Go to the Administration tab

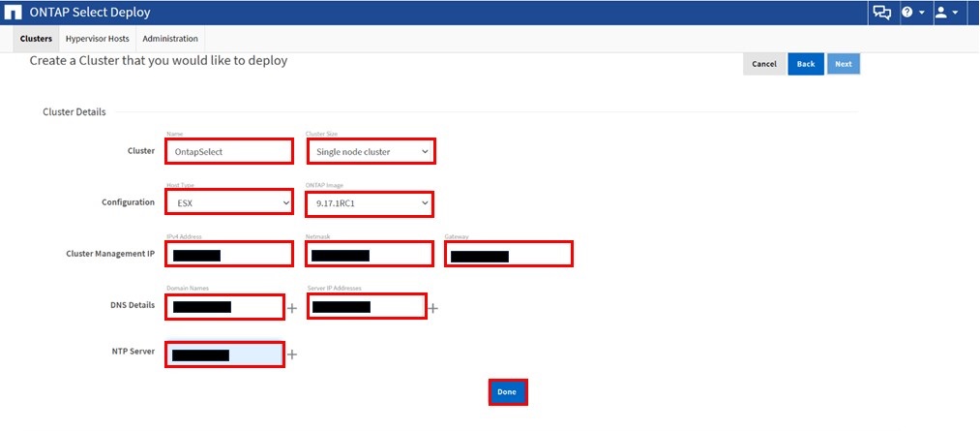(x=170, y=39)
